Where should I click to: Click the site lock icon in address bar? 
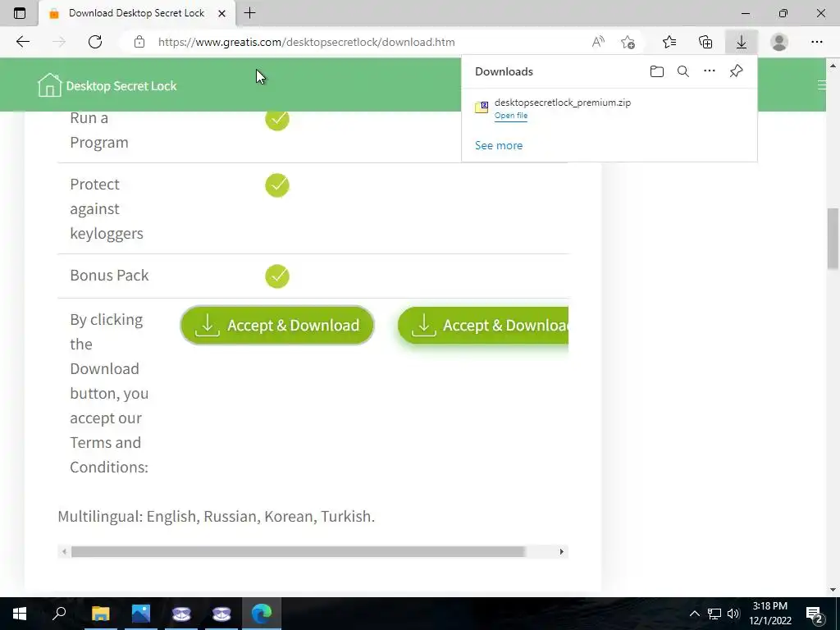(x=139, y=42)
